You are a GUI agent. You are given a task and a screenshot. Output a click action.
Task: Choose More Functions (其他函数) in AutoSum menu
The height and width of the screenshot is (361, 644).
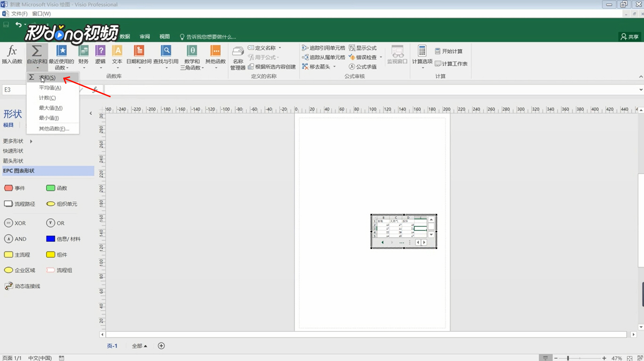(53, 129)
